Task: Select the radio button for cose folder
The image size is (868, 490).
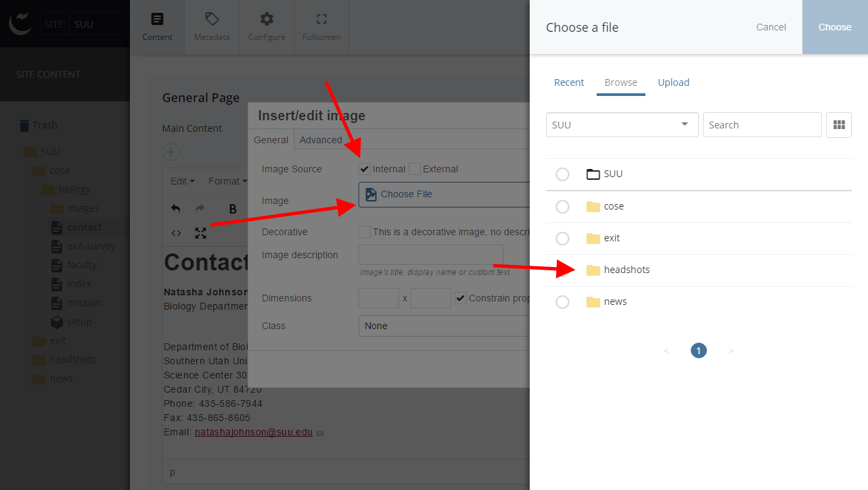Action: tap(562, 207)
